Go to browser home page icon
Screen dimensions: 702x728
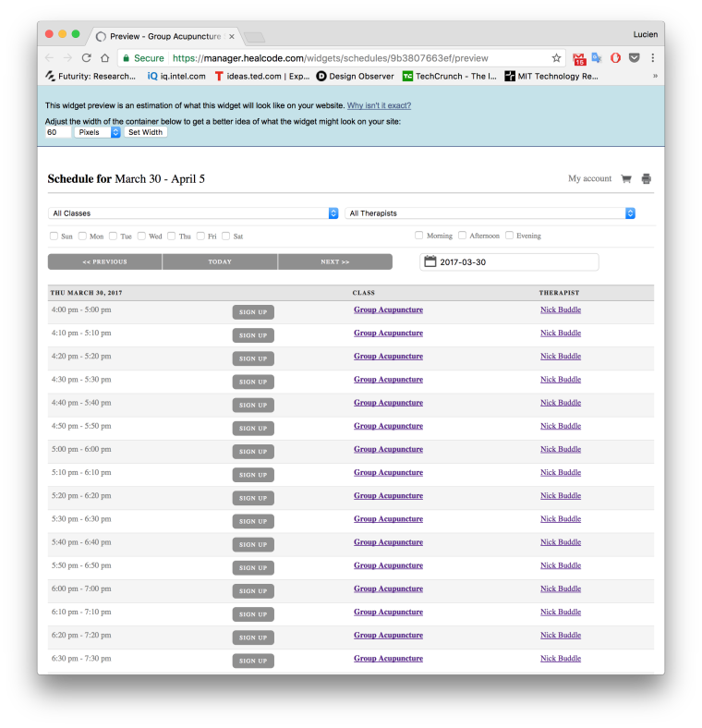(105, 58)
